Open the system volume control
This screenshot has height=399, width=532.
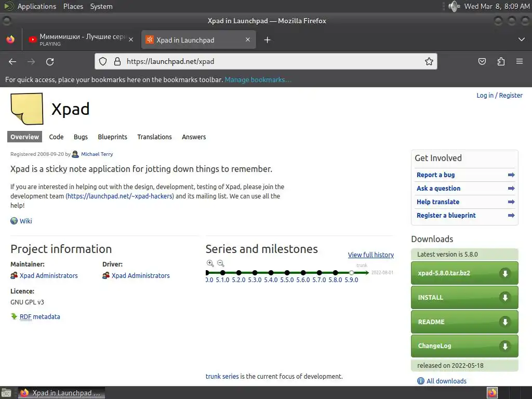pos(454,6)
